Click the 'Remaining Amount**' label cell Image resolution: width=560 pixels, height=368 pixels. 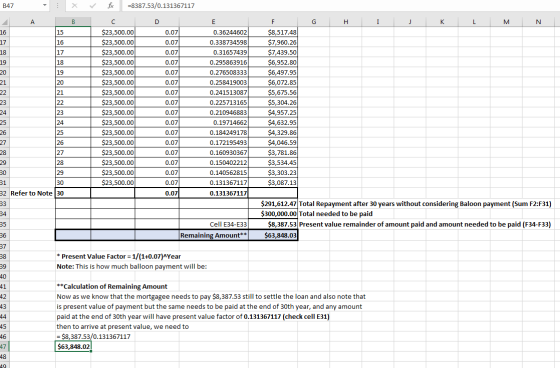point(214,235)
